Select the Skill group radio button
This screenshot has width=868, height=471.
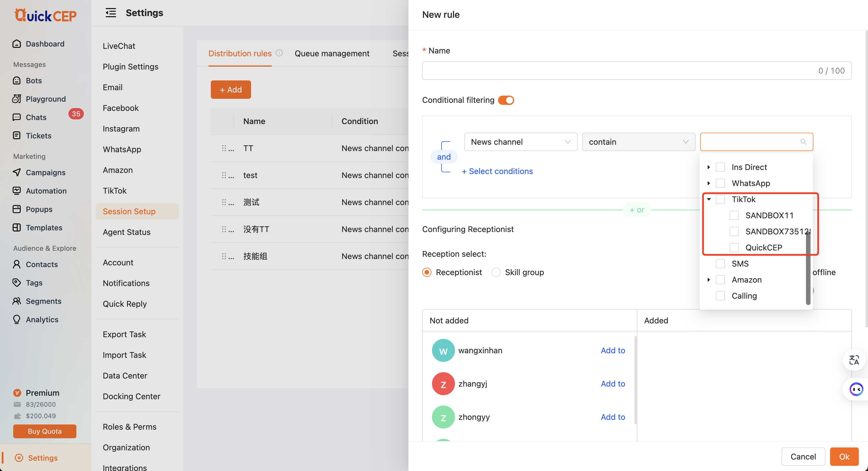click(496, 272)
